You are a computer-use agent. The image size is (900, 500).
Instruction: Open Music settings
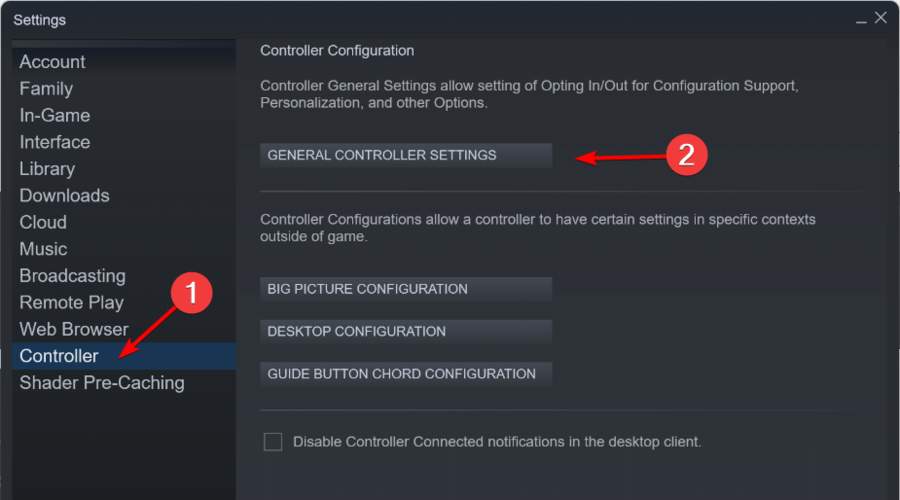coord(43,249)
